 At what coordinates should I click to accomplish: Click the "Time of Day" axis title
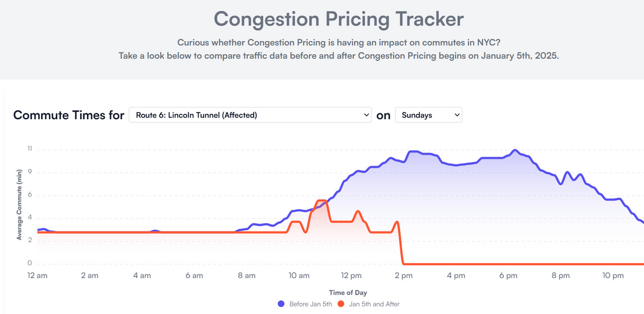(x=348, y=293)
